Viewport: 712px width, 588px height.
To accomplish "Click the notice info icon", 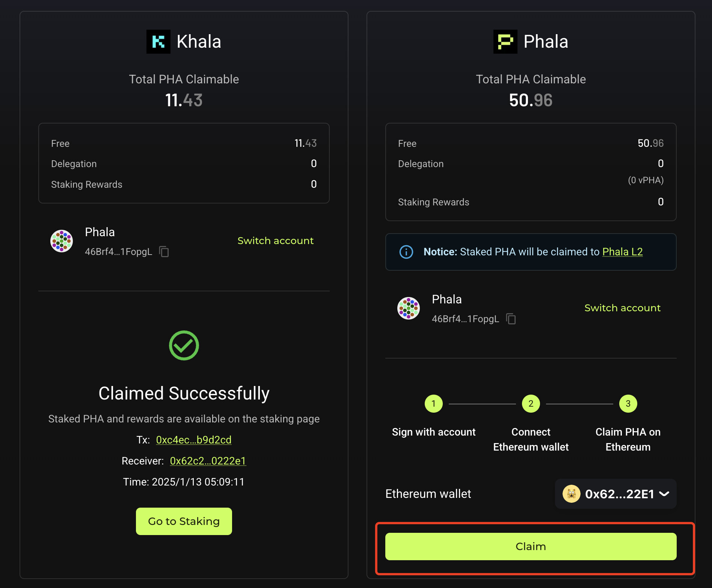I will point(406,252).
